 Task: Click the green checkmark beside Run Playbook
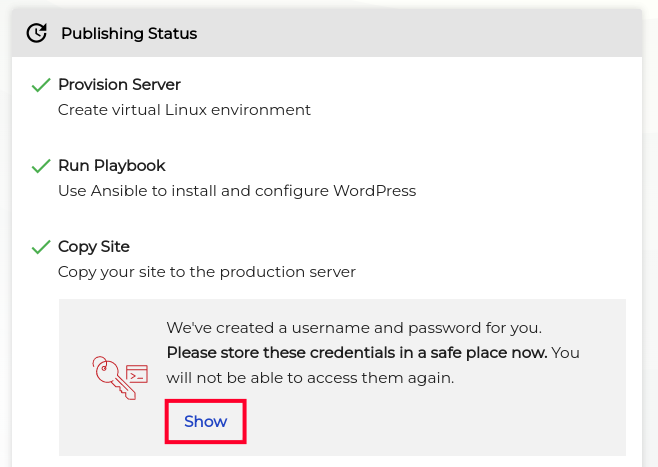41,166
